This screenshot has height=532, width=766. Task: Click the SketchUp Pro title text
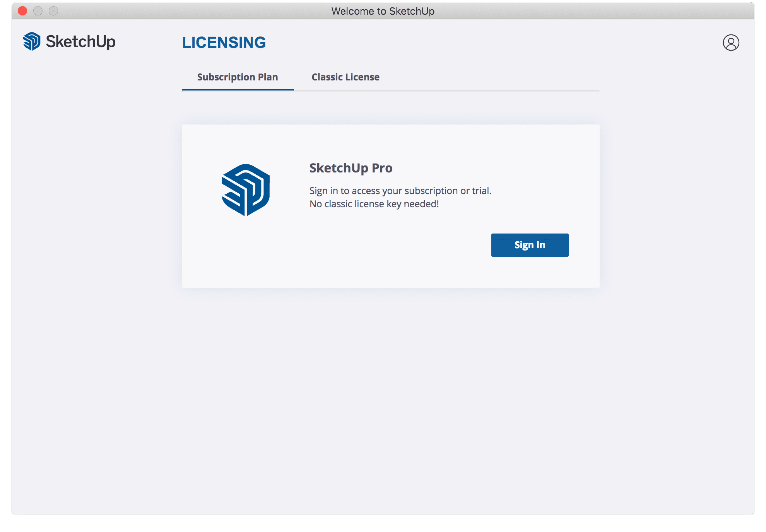click(351, 168)
